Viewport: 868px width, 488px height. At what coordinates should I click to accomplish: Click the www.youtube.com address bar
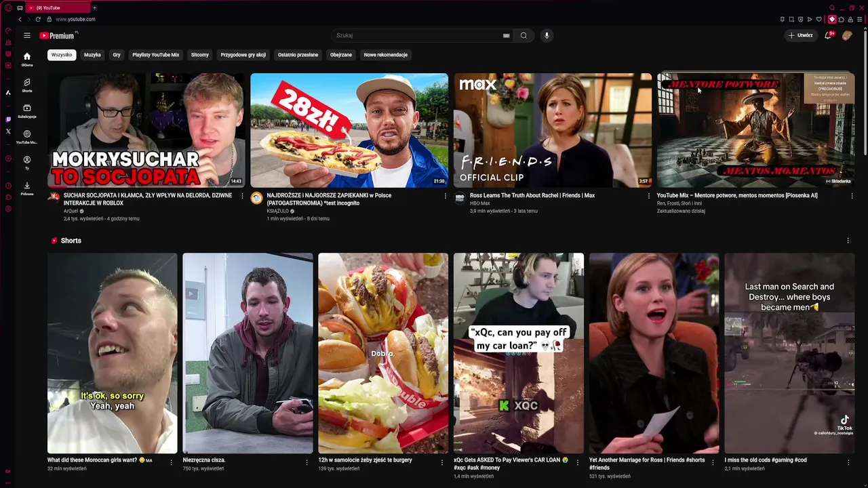click(x=75, y=19)
